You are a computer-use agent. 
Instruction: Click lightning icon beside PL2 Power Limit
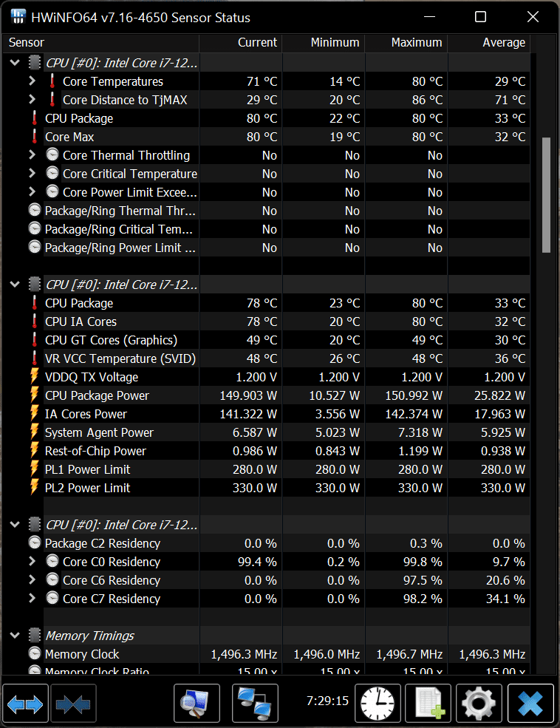click(x=34, y=488)
